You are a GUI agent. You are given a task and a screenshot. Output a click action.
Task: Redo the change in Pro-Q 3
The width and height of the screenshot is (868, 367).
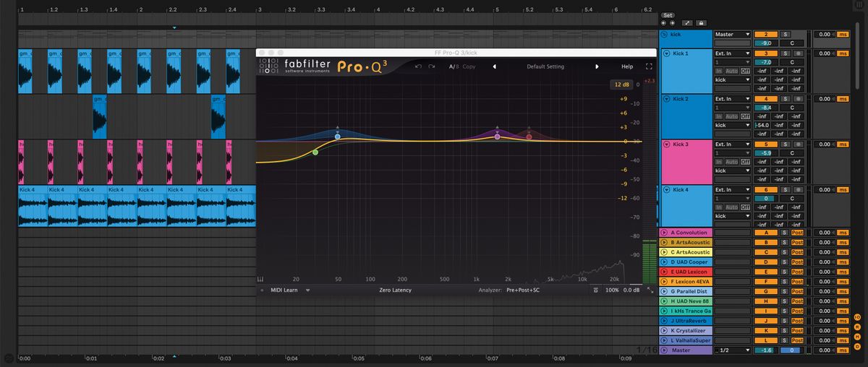point(432,66)
